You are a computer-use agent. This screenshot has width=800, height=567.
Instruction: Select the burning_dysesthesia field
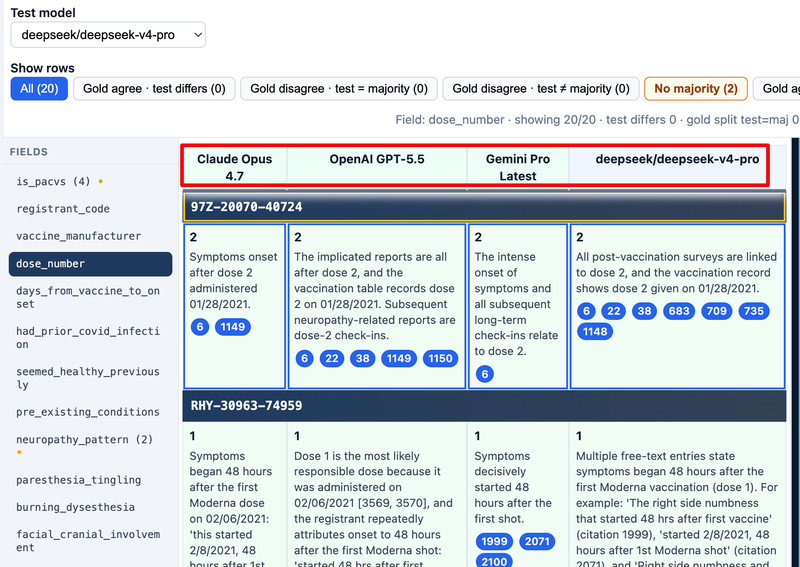[90, 507]
